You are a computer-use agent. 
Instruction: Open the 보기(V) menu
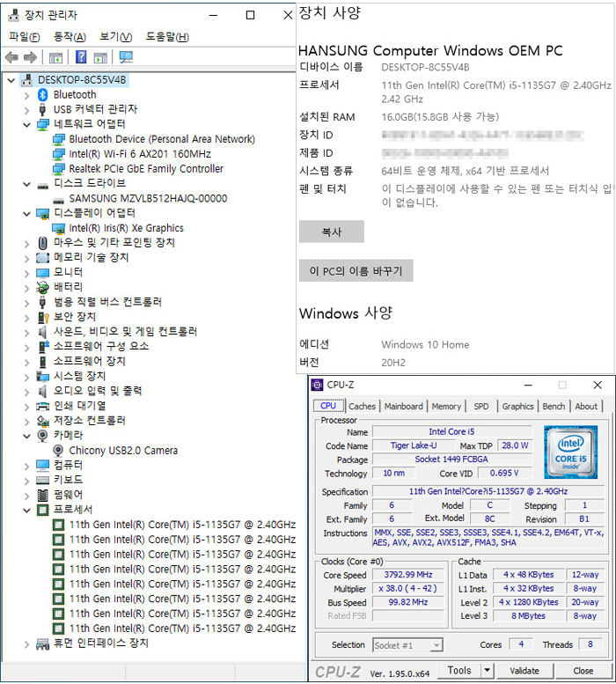(115, 37)
